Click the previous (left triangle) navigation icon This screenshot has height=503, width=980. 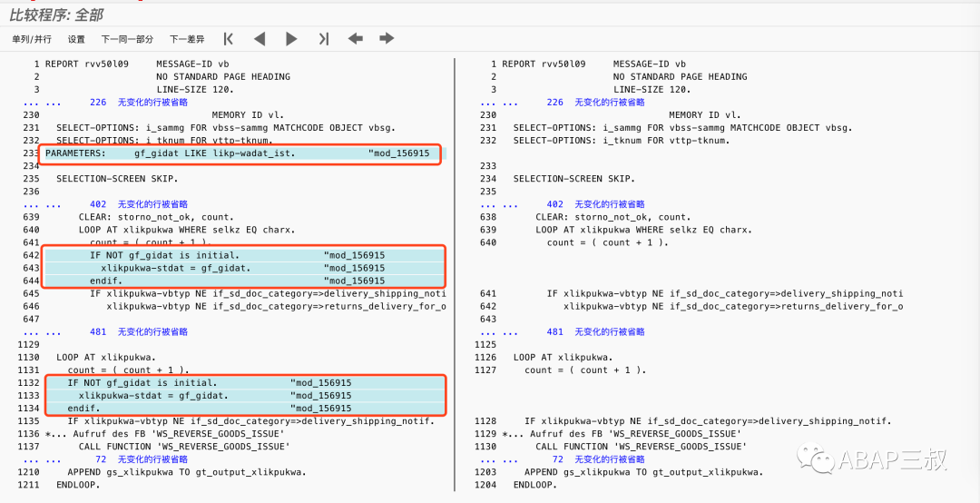pos(260,39)
